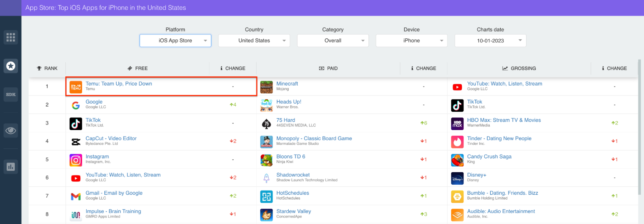Open Temu: Team Up, Price Down link

click(119, 84)
